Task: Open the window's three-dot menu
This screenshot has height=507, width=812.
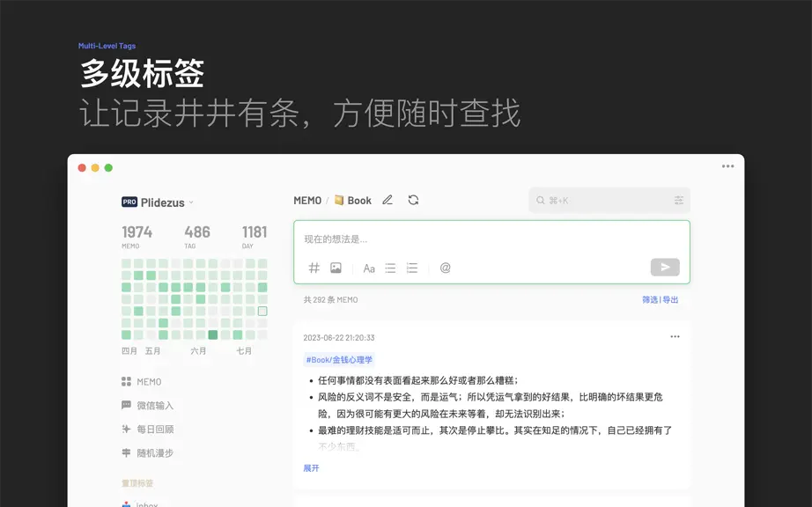Action: tap(728, 166)
